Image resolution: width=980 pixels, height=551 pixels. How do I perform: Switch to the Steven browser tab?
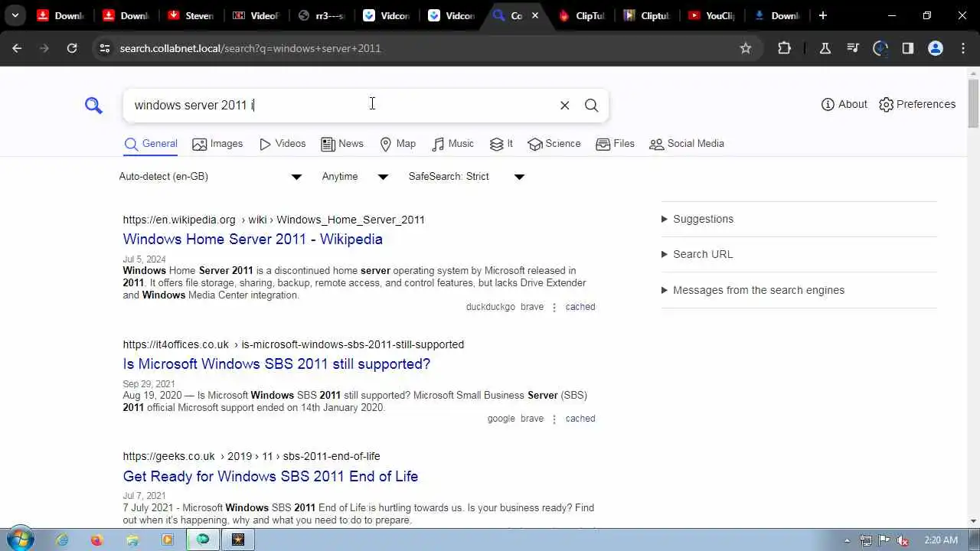191,15
